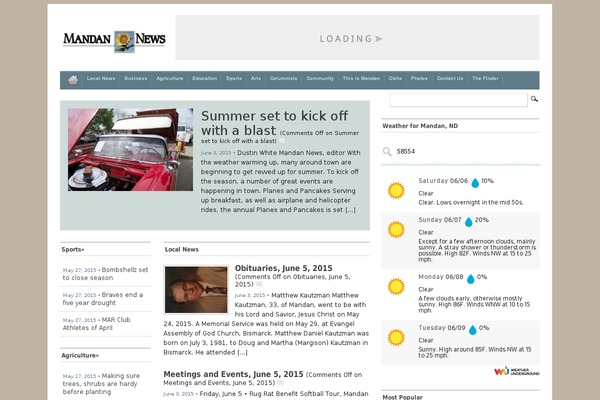This screenshot has width=600, height=400.
Task: Open the Business menu item
Action: [136, 78]
